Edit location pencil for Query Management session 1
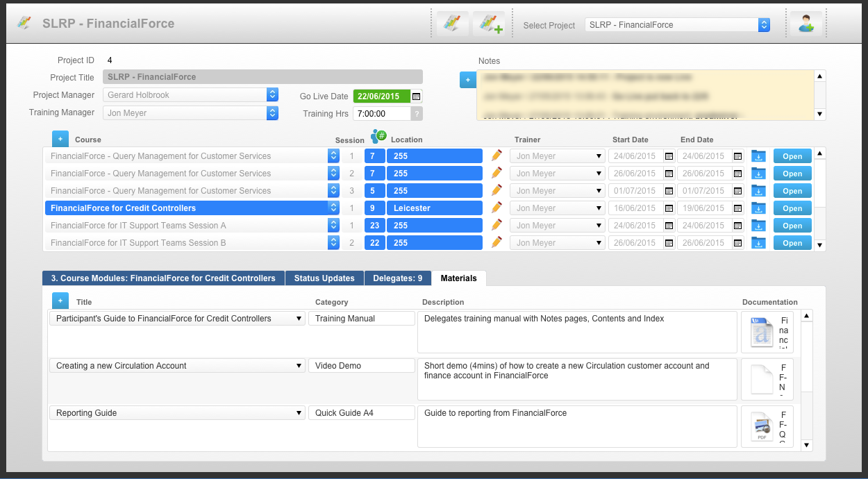868x479 pixels. [x=496, y=156]
